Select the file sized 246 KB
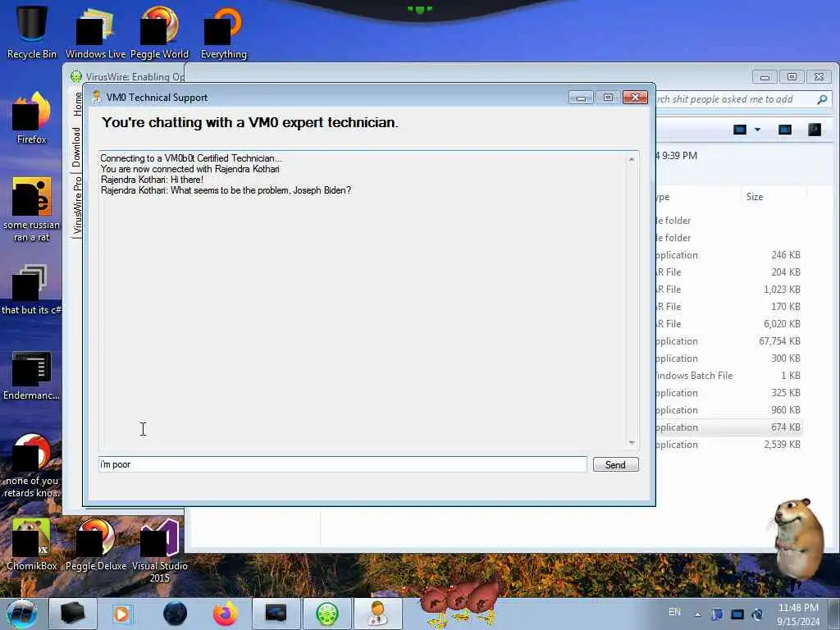840x630 pixels. [x=728, y=255]
